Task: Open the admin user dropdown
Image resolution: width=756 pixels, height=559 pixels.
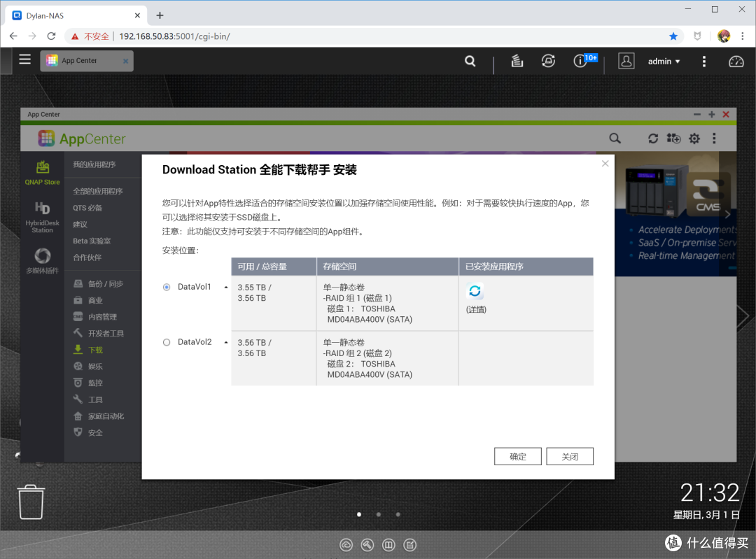Action: 664,61
